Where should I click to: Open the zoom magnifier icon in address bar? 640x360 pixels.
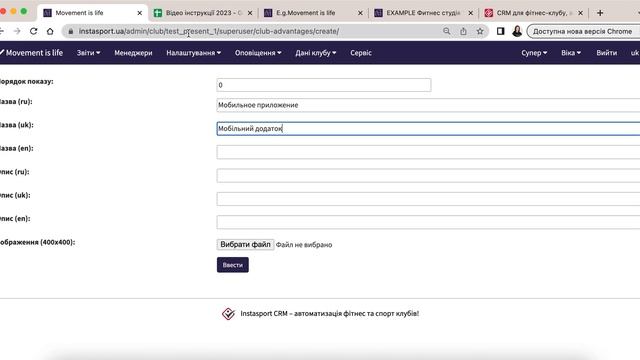pos(447,31)
